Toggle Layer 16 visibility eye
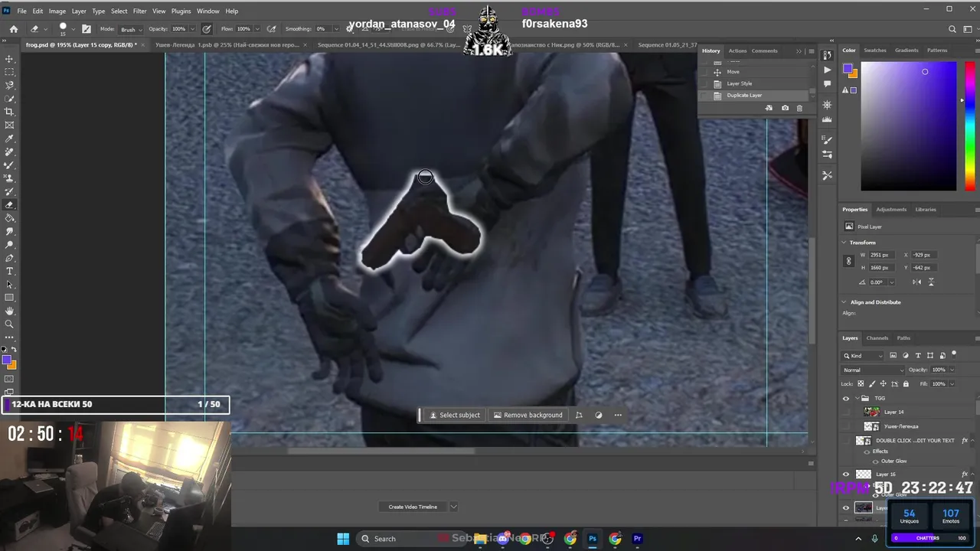The width and height of the screenshot is (980, 551). pyautogui.click(x=846, y=474)
